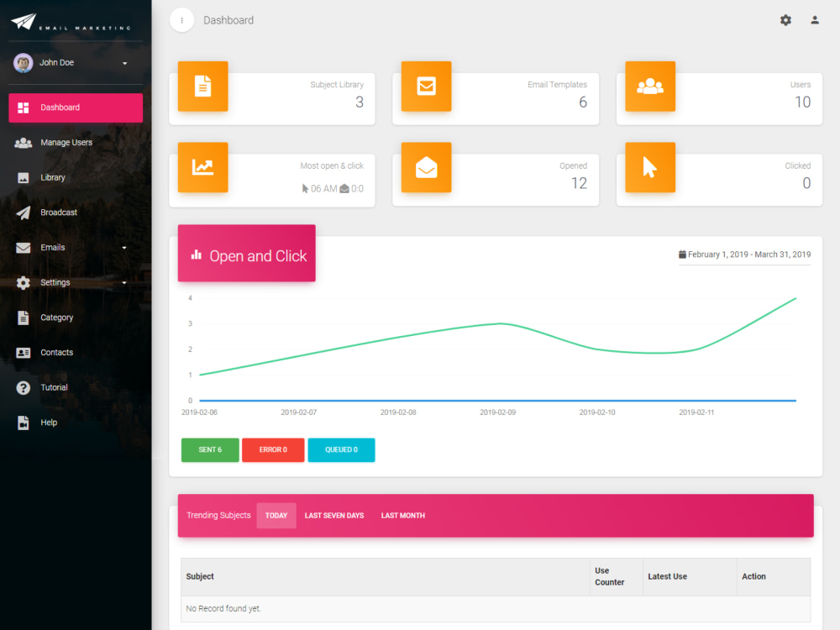
Task: Click the Use Counter column header
Action: [x=616, y=577]
